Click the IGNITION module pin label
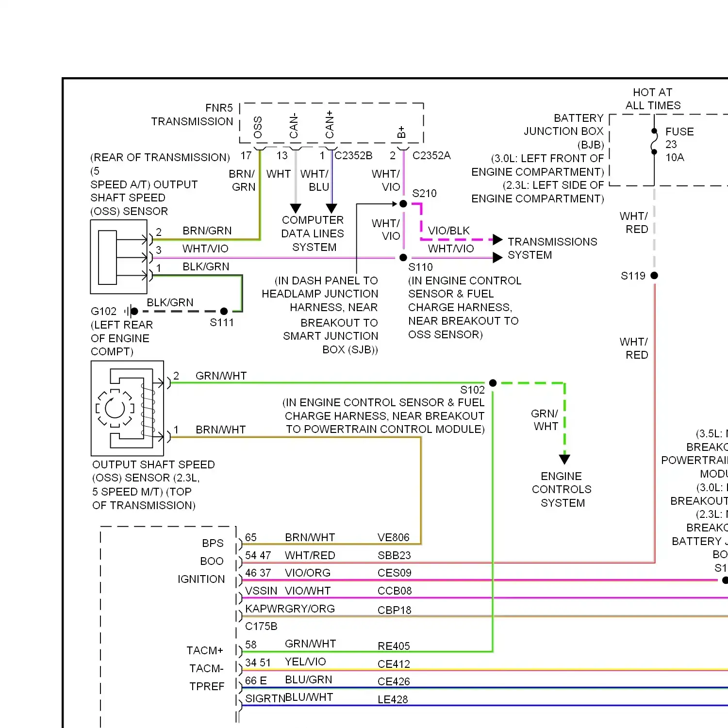The height and width of the screenshot is (728, 728). point(201,579)
